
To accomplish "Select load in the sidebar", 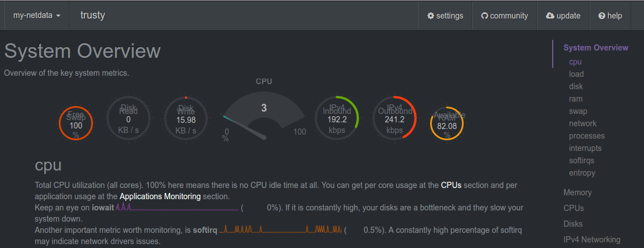I will click(x=576, y=74).
